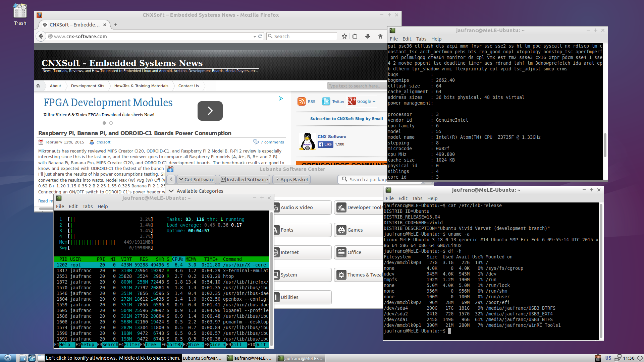Click the CNX Software penguin logo
Viewport: 644px width, 362px height.
(307, 141)
